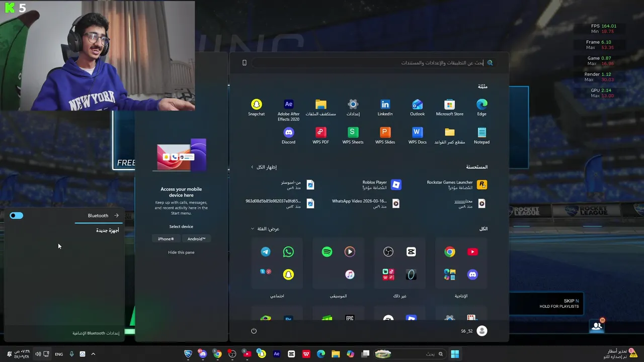Screen dimensions: 644x362
Task: Launch OBS Studio in the category grid
Action: (388, 252)
